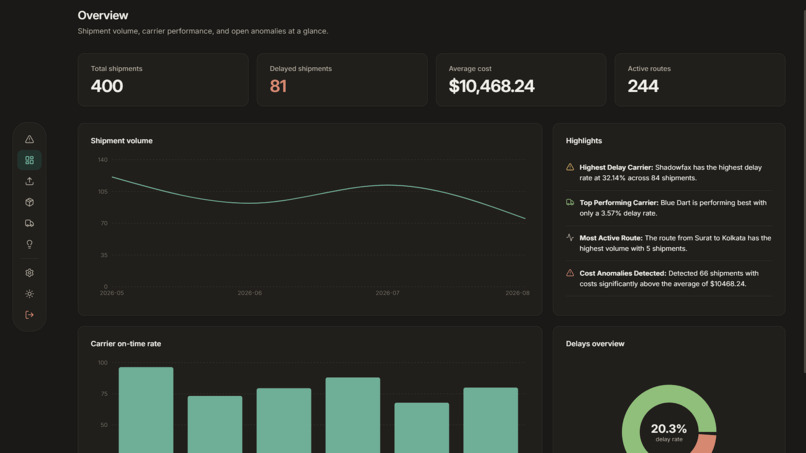Open the package box icon in sidebar

29,202
